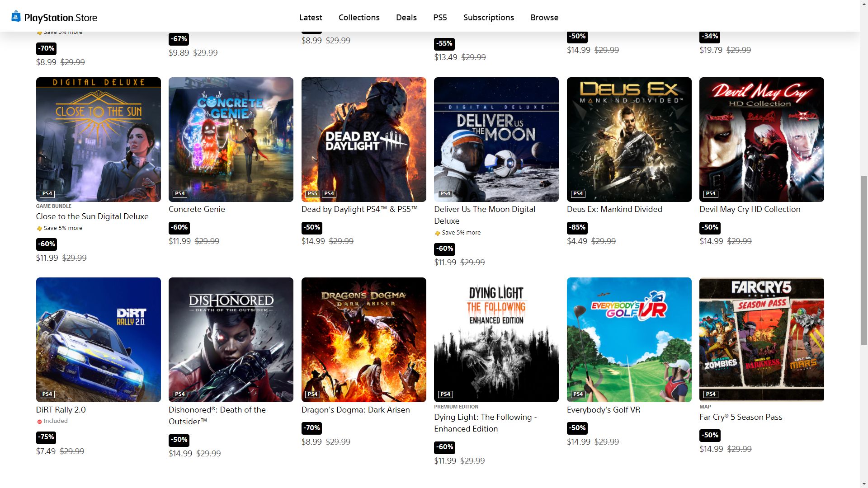Click the page vertical scrollbar thumb
Image resolution: width=868 pixels, height=488 pixels.
[864, 260]
